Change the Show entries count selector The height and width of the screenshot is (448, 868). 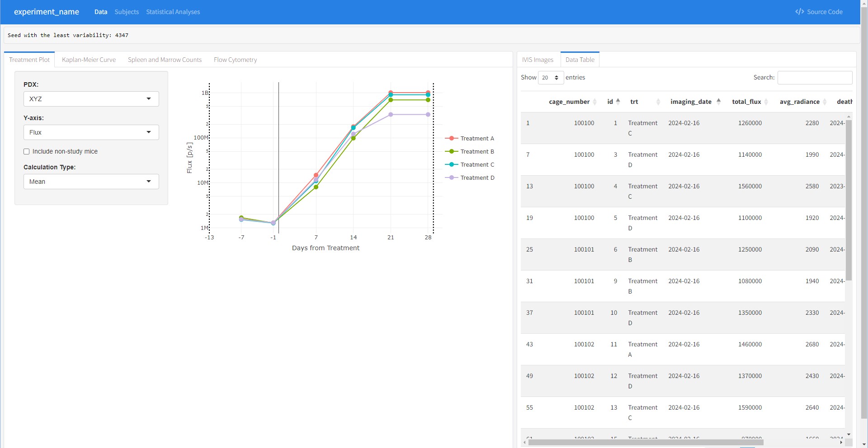click(550, 78)
